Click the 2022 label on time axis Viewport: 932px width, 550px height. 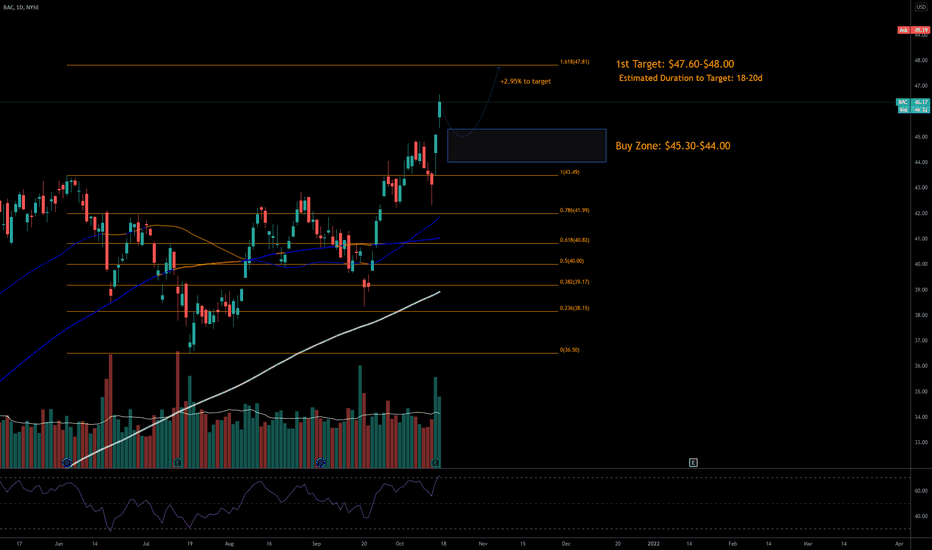click(653, 543)
